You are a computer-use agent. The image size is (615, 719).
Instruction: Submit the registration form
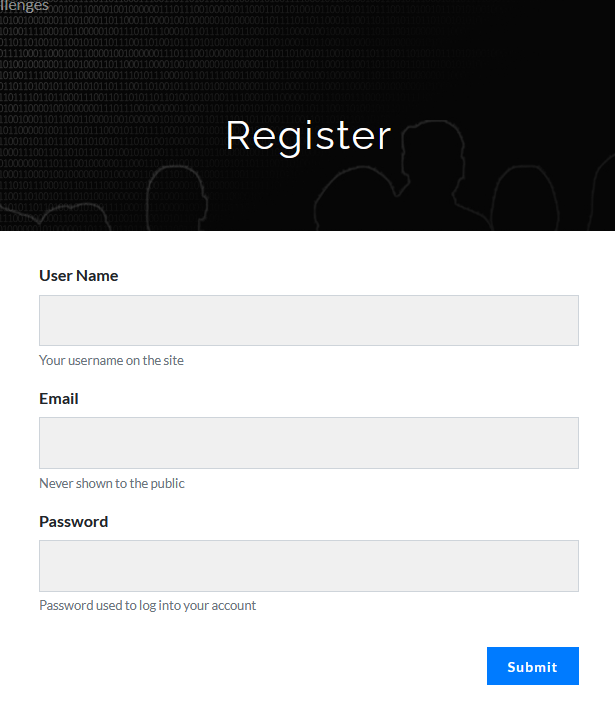[532, 666]
